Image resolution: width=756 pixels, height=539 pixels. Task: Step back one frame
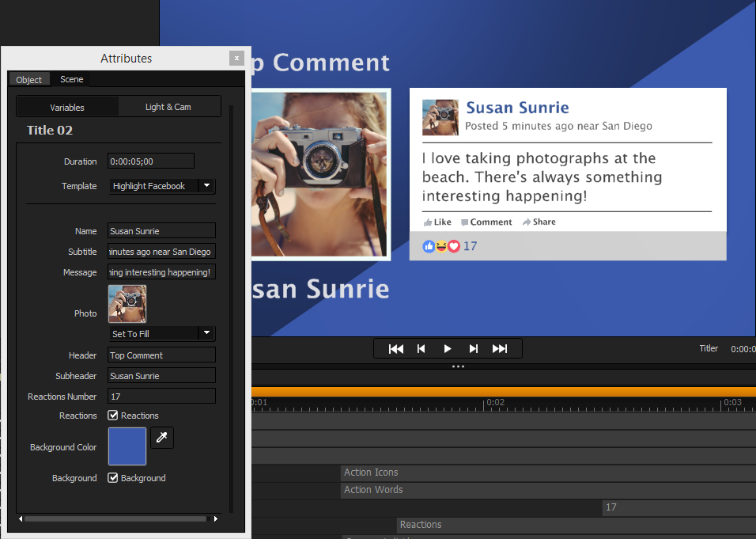click(x=421, y=349)
